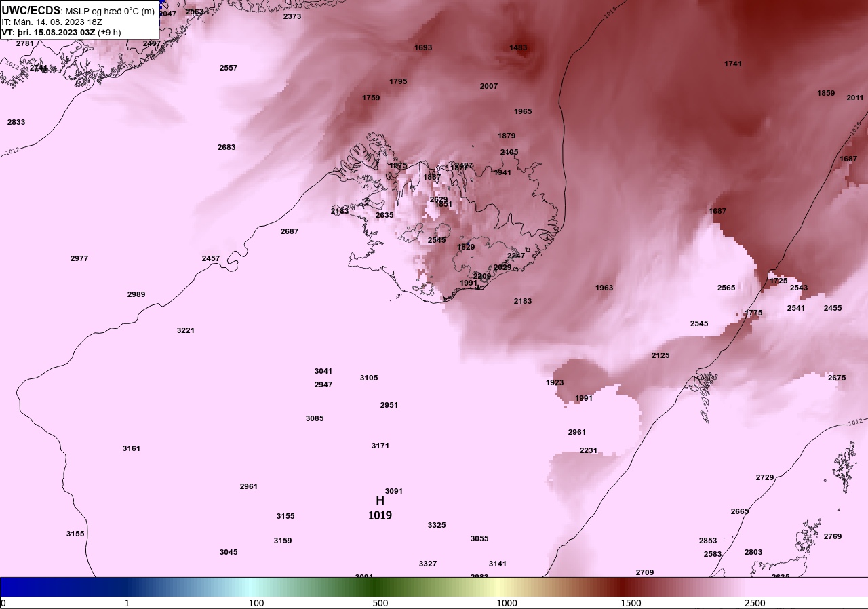Image resolution: width=868 pixels, height=609 pixels.
Task: Click the 2105 height value
Action: tap(509, 152)
